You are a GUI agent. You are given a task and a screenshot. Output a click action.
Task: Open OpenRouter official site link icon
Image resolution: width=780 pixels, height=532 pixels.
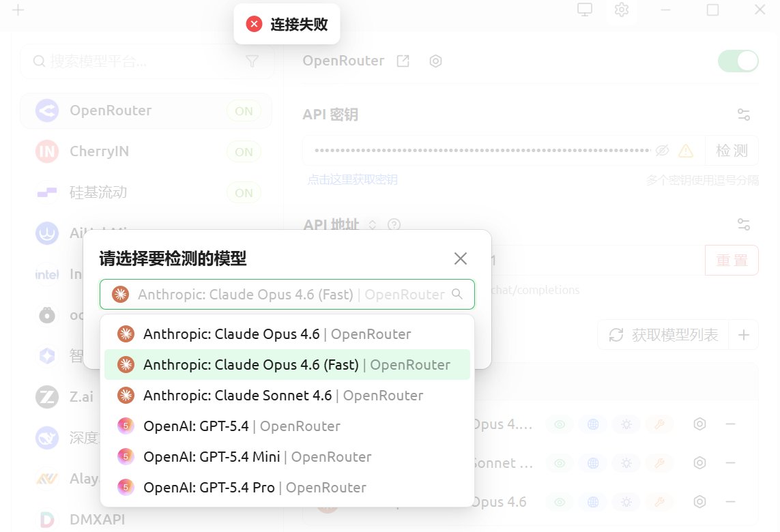pos(403,61)
